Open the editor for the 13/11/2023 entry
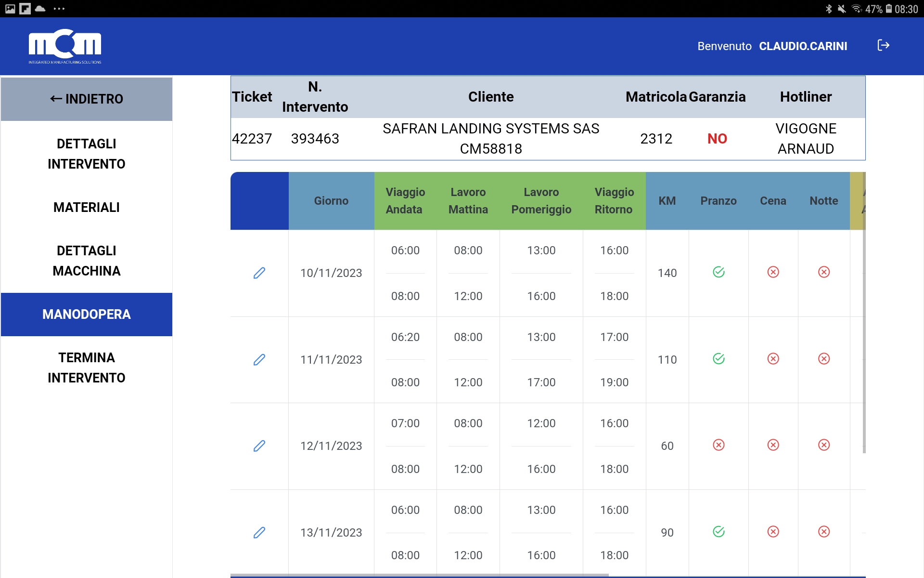 coord(259,532)
